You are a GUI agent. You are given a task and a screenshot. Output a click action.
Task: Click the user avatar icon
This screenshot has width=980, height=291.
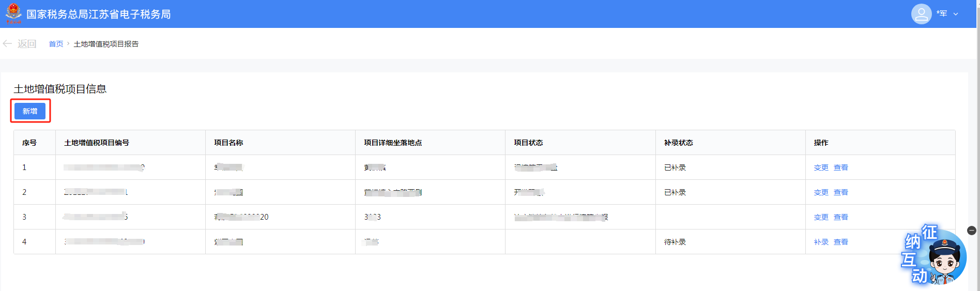click(x=921, y=14)
